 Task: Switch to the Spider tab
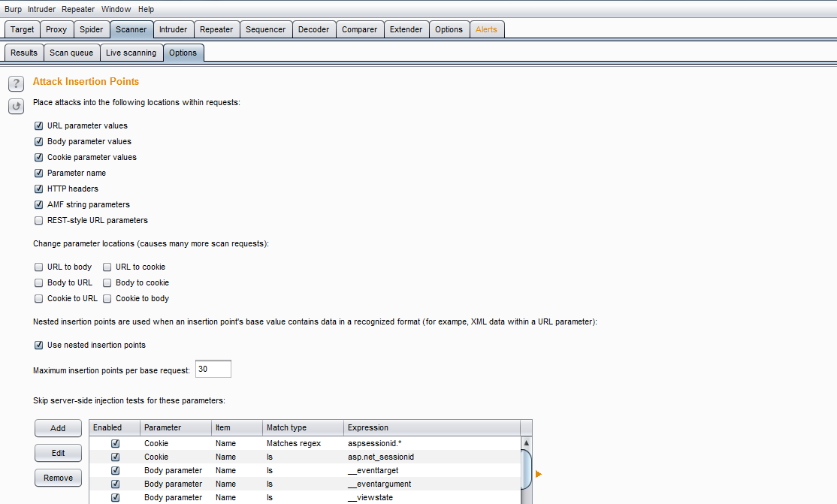[x=91, y=29]
